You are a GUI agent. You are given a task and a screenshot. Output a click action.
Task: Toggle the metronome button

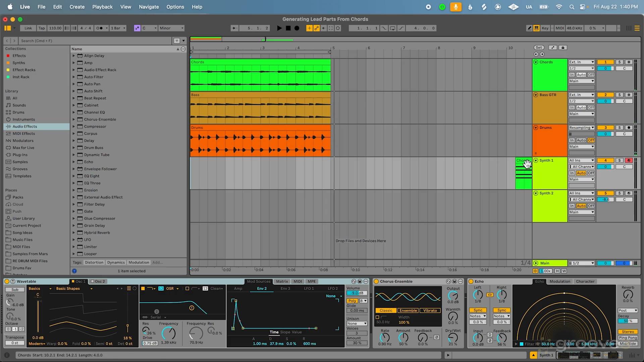(x=100, y=28)
